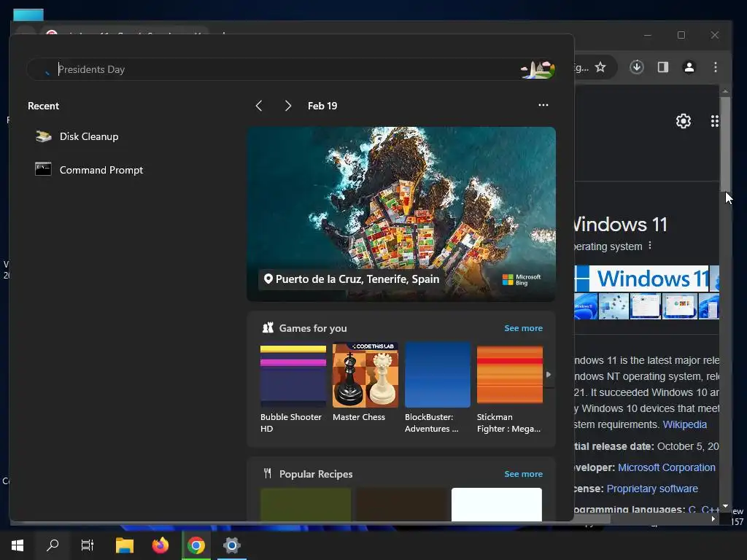Open more options beside Operating system subtitle
The height and width of the screenshot is (560, 747).
650,246
